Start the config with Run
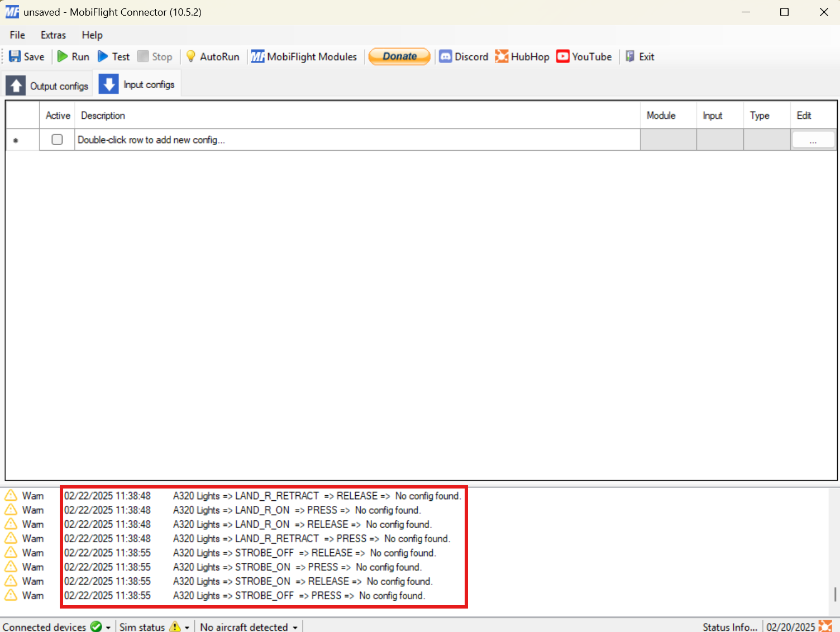The image size is (840, 632). 73,56
